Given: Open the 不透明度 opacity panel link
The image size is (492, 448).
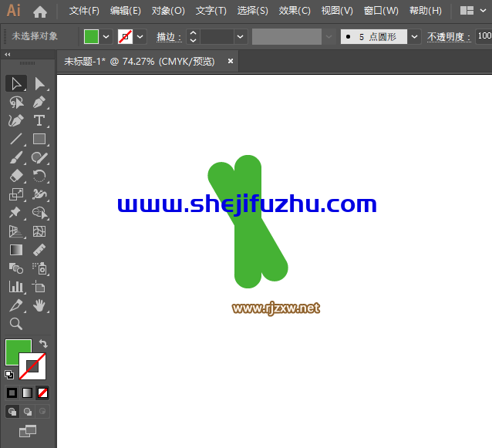Looking at the screenshot, I should [449, 37].
